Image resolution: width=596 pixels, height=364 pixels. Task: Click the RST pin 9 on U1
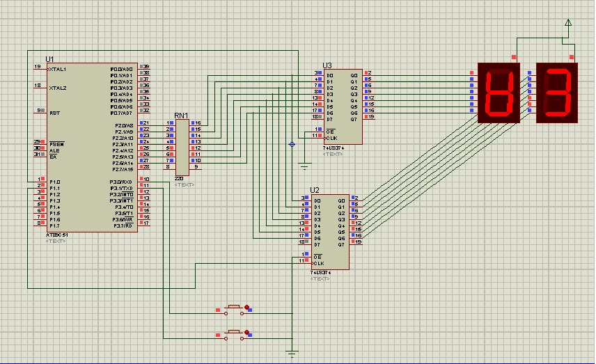[38, 111]
